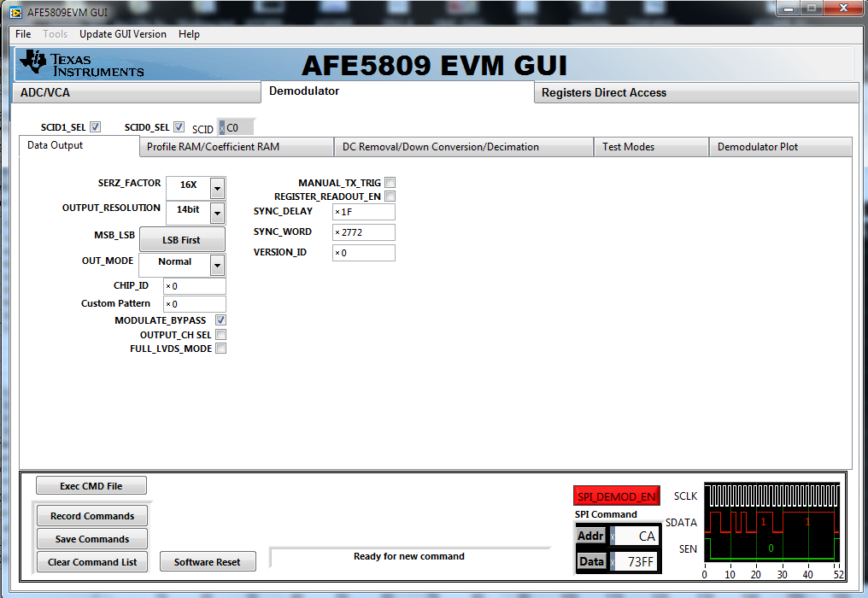868x598 pixels.
Task: Click the CHIP_ID input field
Action: click(194, 286)
